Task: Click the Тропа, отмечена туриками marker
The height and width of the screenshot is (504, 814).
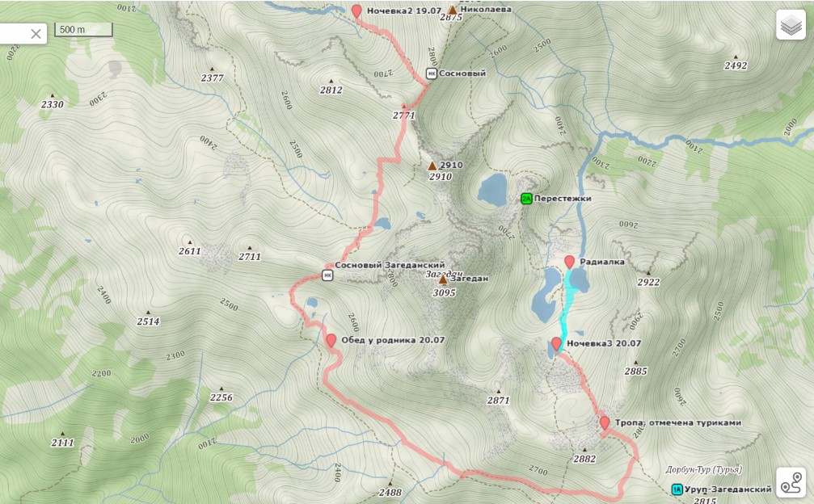Action: (x=605, y=422)
